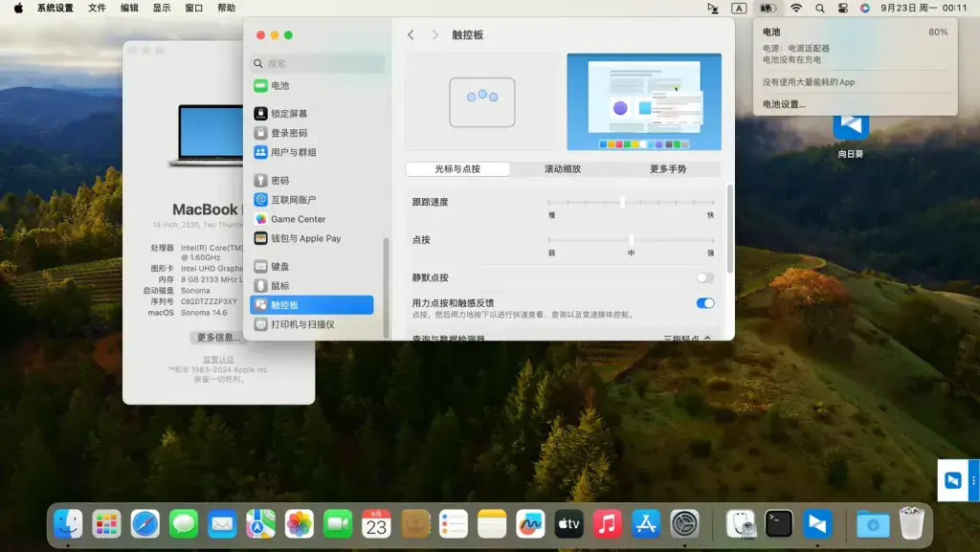The width and height of the screenshot is (980, 552).
Task: Click the serial number C02DTZZZP3XY
Action: point(209,301)
